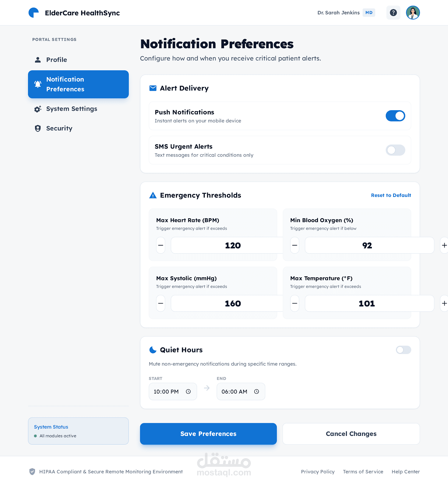This screenshot has height=487, width=448.
Task: Open the Security settings section
Action: click(x=59, y=128)
